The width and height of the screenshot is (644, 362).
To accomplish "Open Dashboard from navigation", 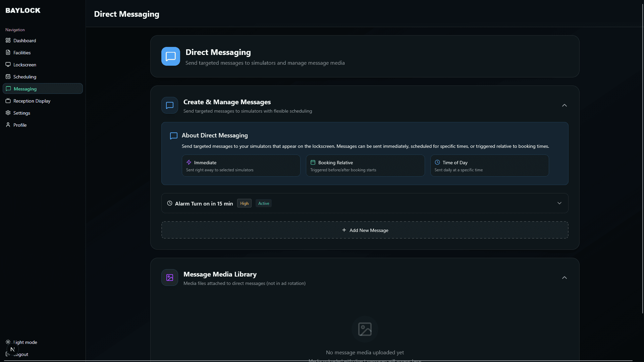I will pyautogui.click(x=43, y=41).
